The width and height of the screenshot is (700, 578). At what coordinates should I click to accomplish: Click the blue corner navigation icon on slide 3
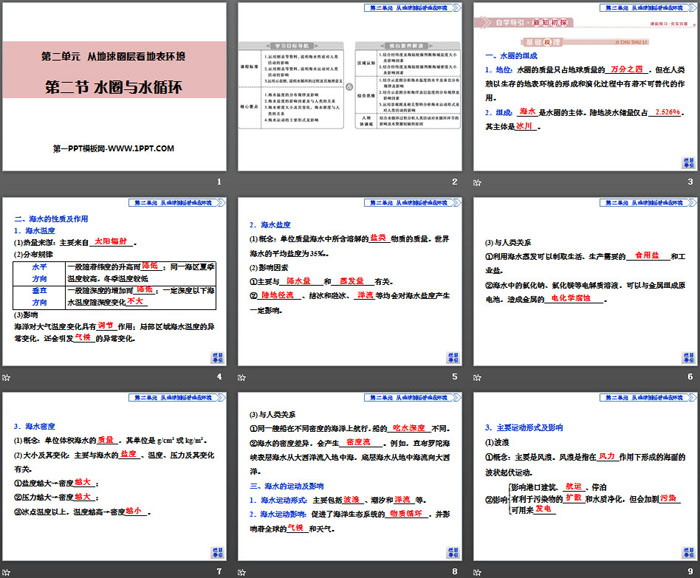[688, 163]
